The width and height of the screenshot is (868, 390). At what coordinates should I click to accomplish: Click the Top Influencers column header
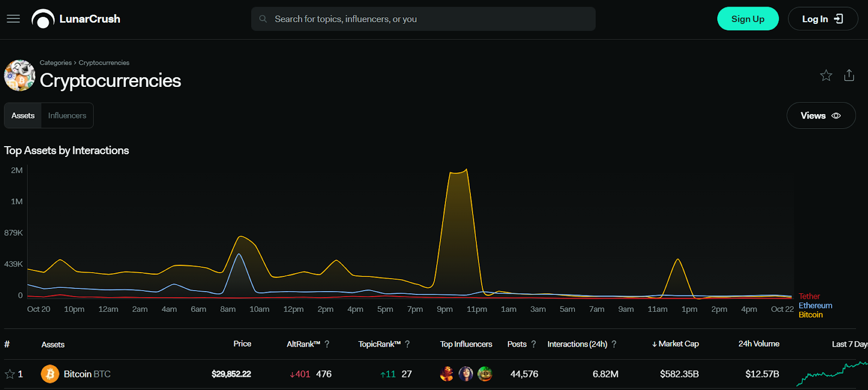(466, 344)
